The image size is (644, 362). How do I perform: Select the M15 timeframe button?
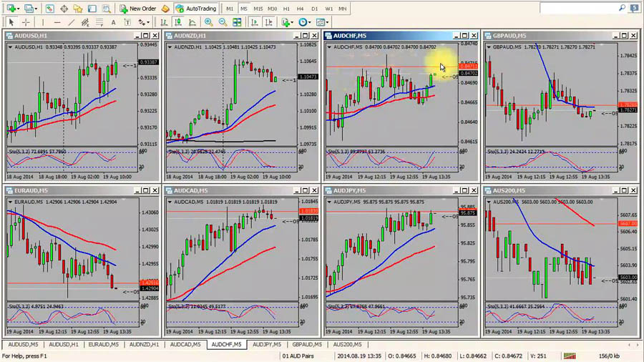coord(258,9)
